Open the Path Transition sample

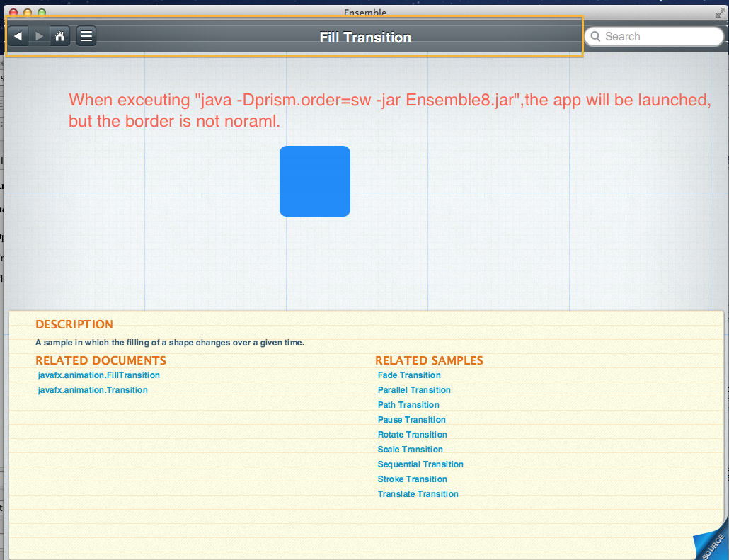[x=408, y=405]
